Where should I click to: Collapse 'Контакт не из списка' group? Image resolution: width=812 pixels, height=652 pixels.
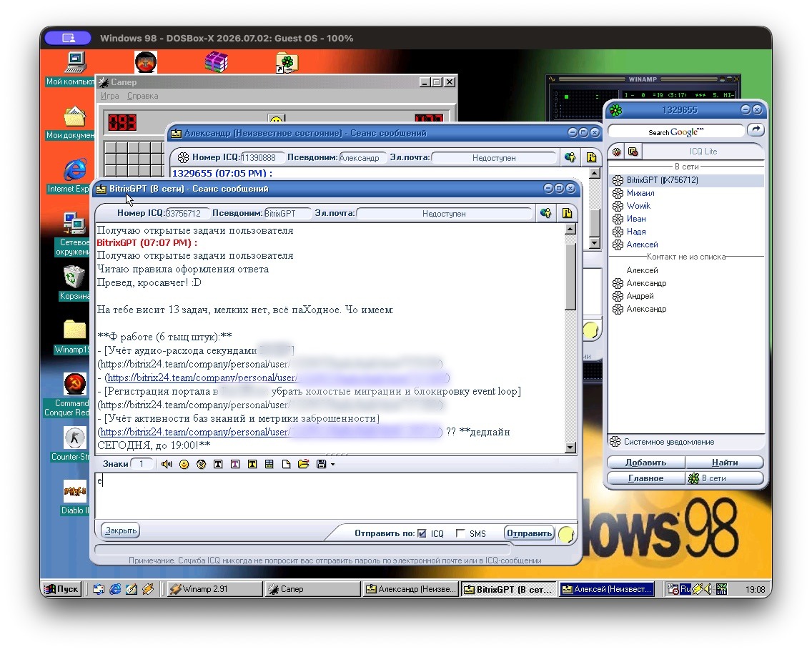coord(685,257)
